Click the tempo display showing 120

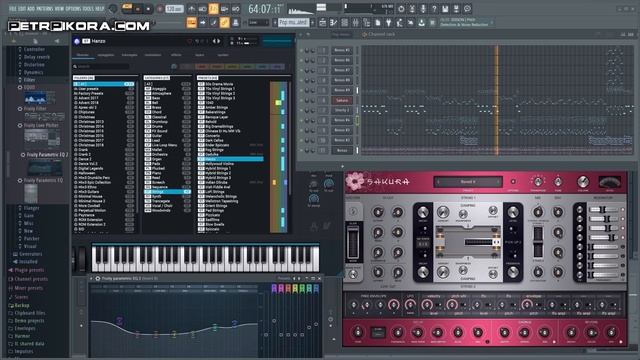coord(174,9)
